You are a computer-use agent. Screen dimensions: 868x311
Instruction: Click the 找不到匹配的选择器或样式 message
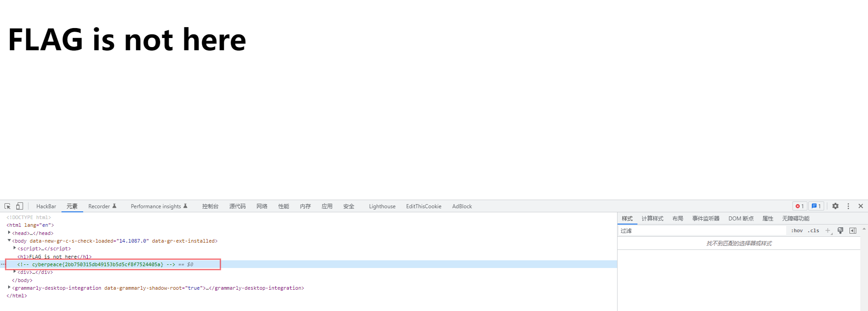click(x=739, y=244)
